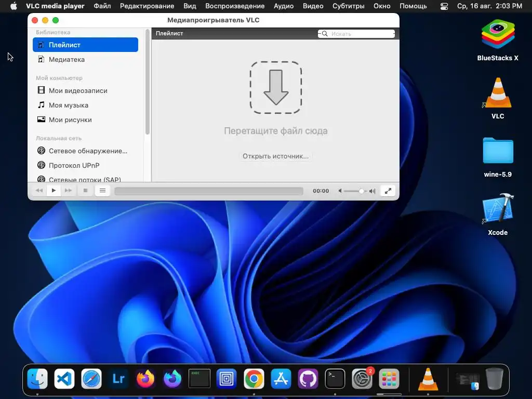Open the dark exec terminal icon in the Dock
Image resolution: width=532 pixels, height=399 pixels.
tap(199, 379)
